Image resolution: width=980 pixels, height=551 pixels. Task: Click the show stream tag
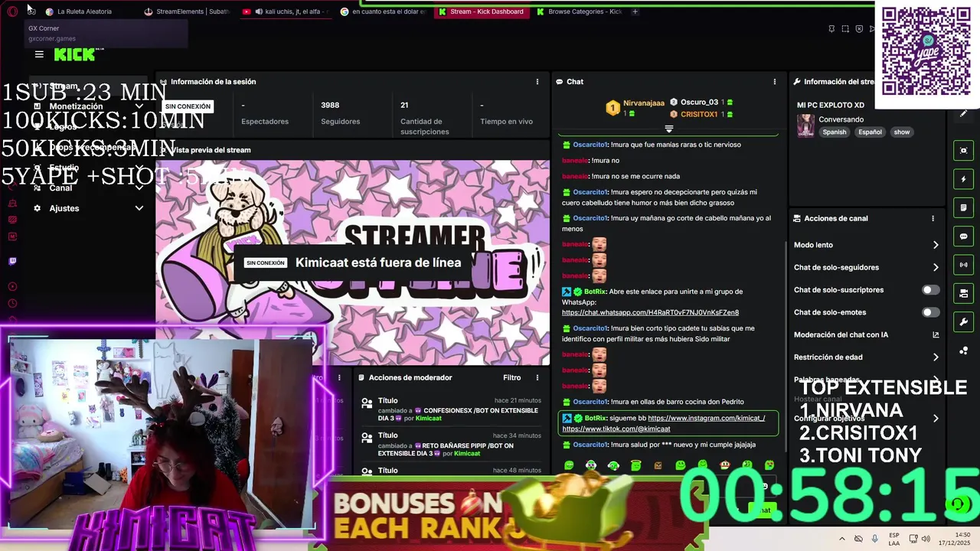[x=902, y=132]
